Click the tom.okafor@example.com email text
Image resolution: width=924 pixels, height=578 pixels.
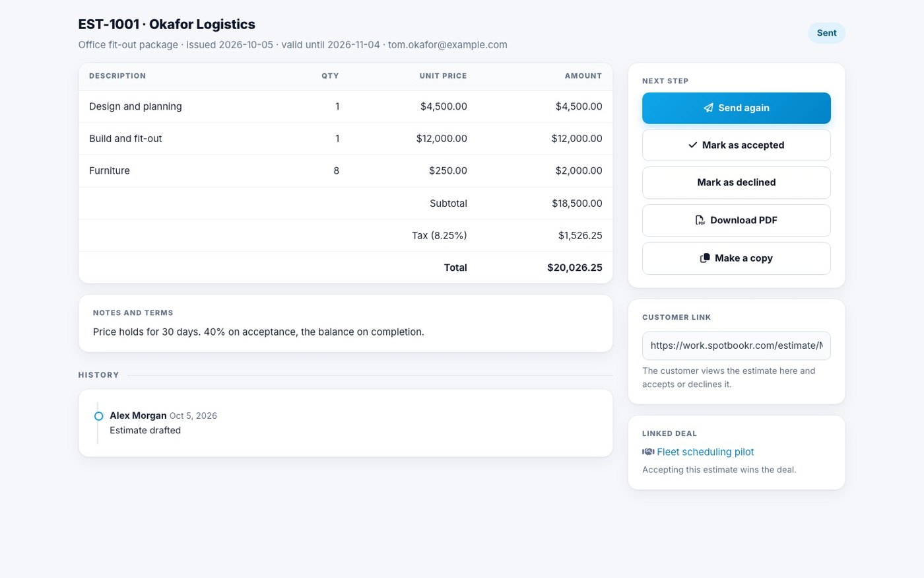(x=447, y=45)
